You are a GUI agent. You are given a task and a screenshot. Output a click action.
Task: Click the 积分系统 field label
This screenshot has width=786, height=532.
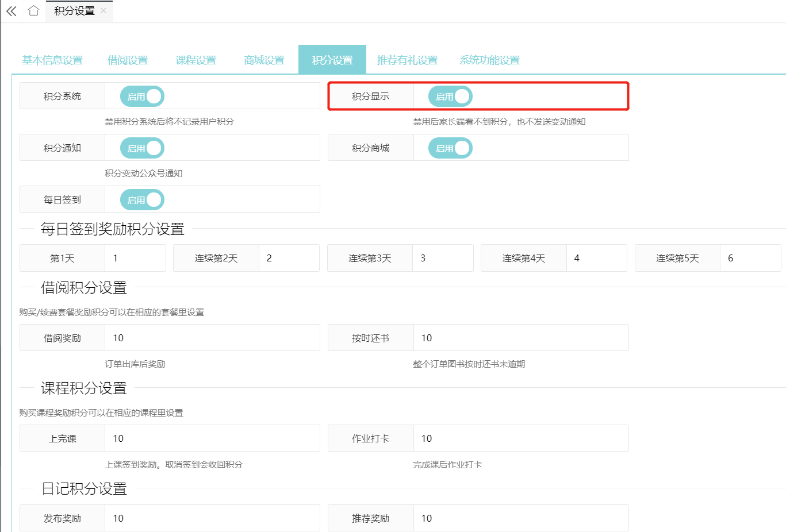62,97
